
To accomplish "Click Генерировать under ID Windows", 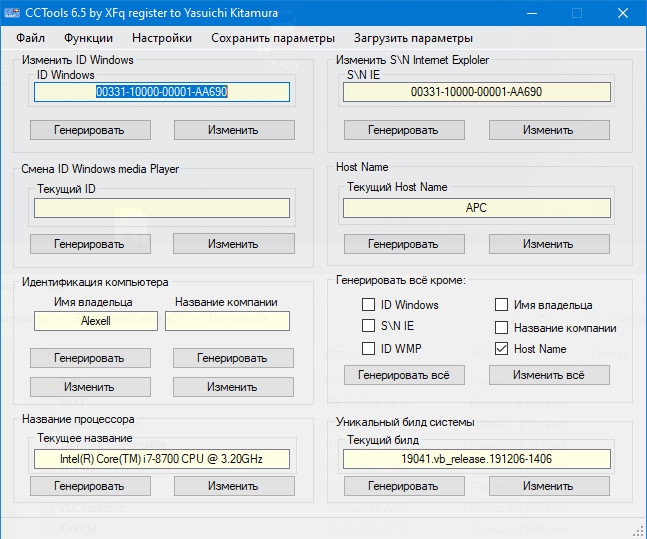I will (x=90, y=130).
